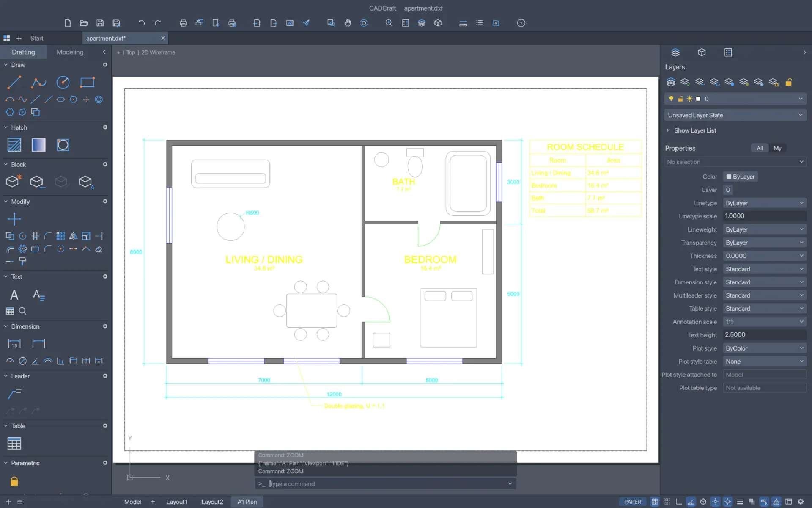Open the current layer 0 dropdown
Viewport: 812px width, 508px height.
pyautogui.click(x=735, y=99)
